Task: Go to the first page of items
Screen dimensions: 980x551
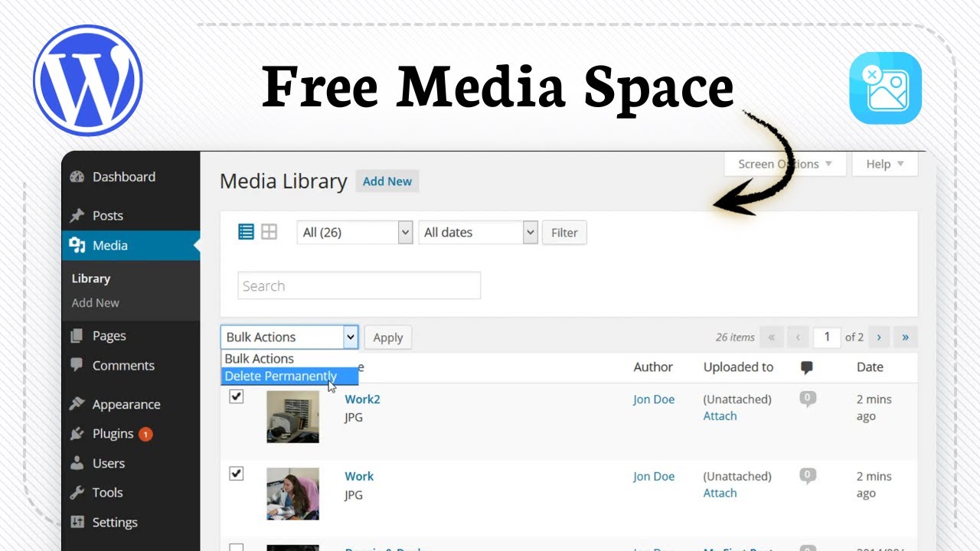Action: (x=771, y=337)
